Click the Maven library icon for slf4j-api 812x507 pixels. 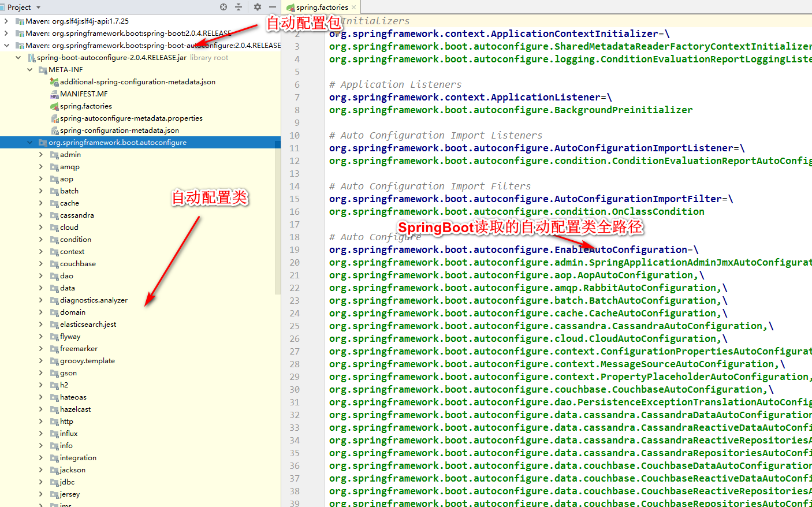[20, 21]
